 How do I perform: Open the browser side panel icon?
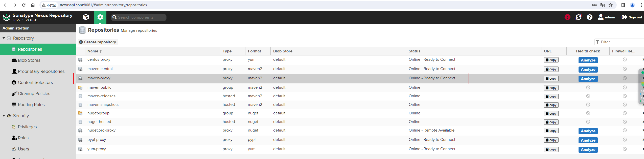point(623,5)
